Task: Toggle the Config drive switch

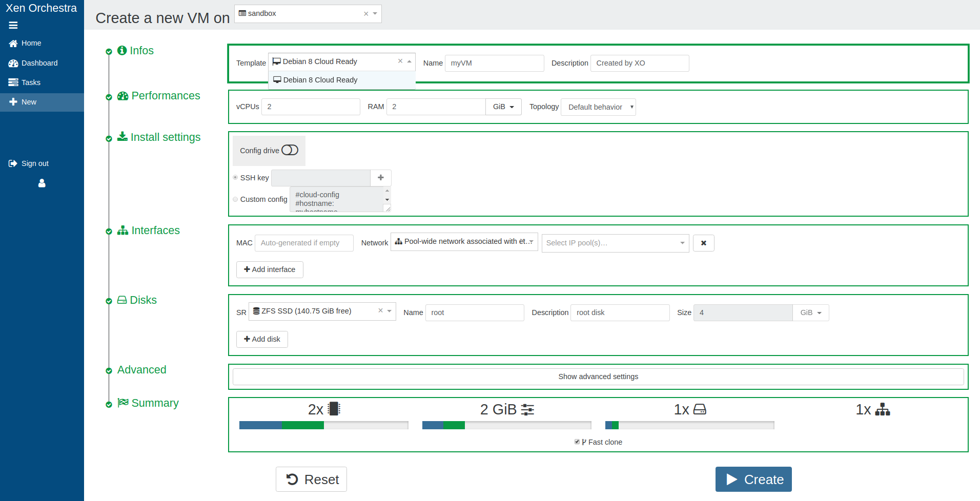Action: [x=290, y=150]
